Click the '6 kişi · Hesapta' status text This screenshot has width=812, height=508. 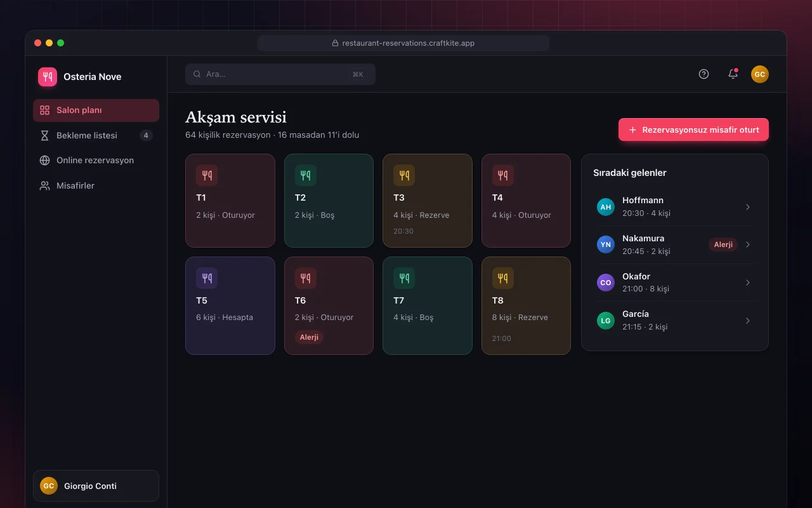(225, 317)
